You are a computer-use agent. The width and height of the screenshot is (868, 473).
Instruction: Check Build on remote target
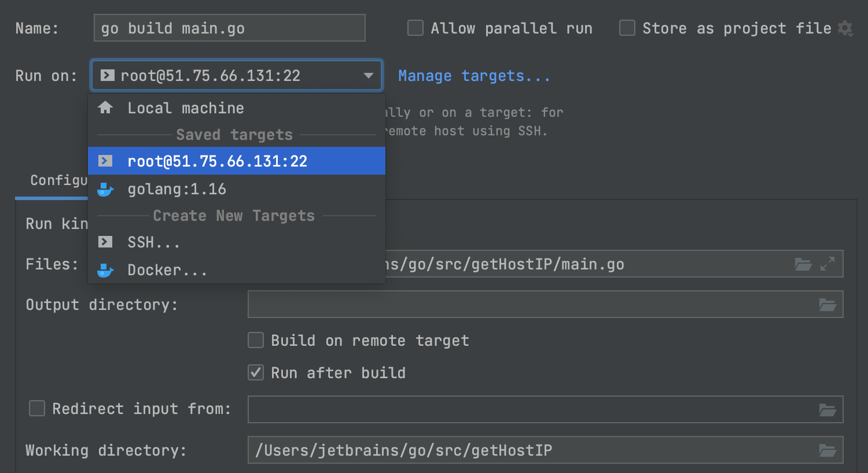coord(256,340)
